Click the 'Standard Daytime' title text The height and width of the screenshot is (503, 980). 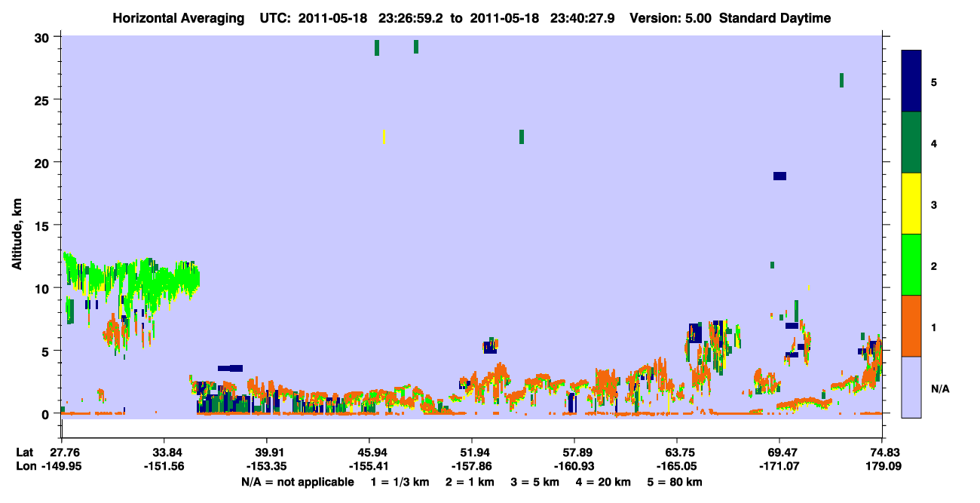(x=775, y=18)
